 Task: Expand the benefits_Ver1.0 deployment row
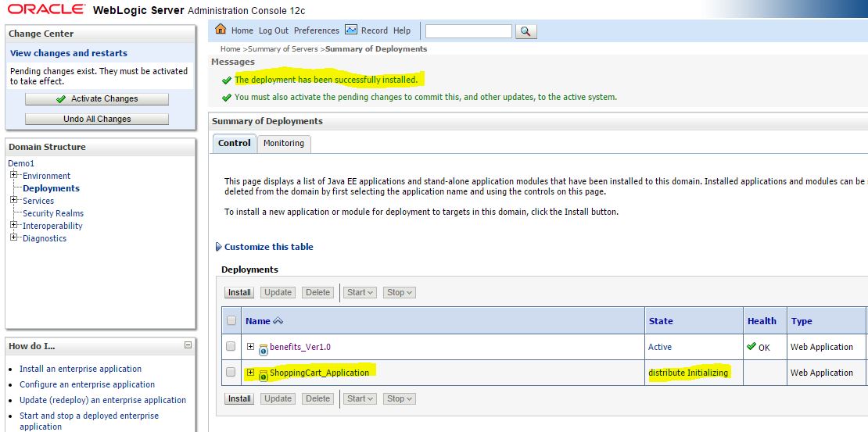pos(251,346)
